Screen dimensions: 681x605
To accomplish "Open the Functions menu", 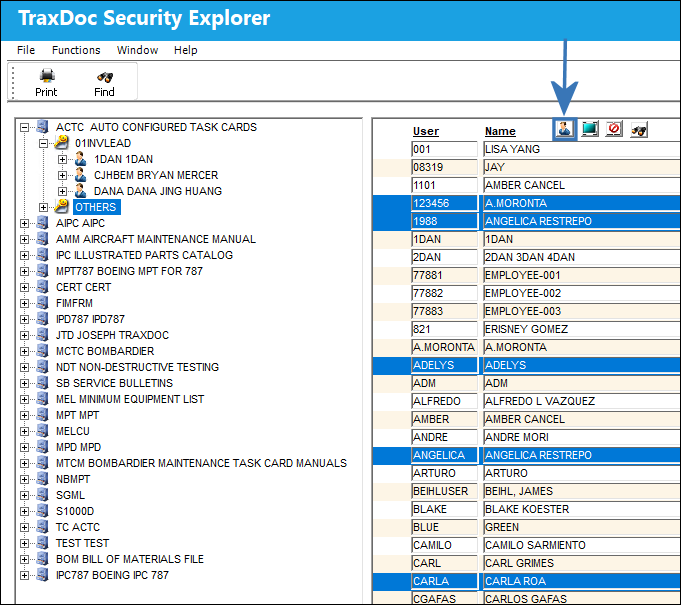I will pyautogui.click(x=76, y=50).
